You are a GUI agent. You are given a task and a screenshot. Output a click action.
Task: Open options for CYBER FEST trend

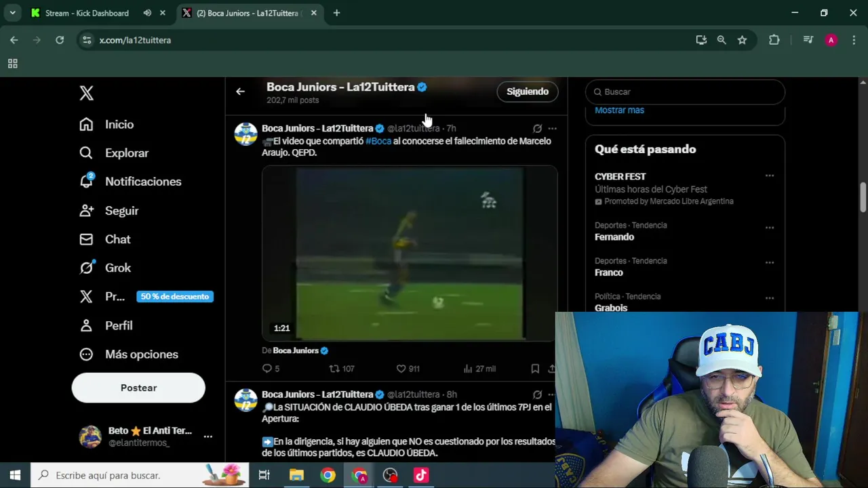pyautogui.click(x=769, y=176)
